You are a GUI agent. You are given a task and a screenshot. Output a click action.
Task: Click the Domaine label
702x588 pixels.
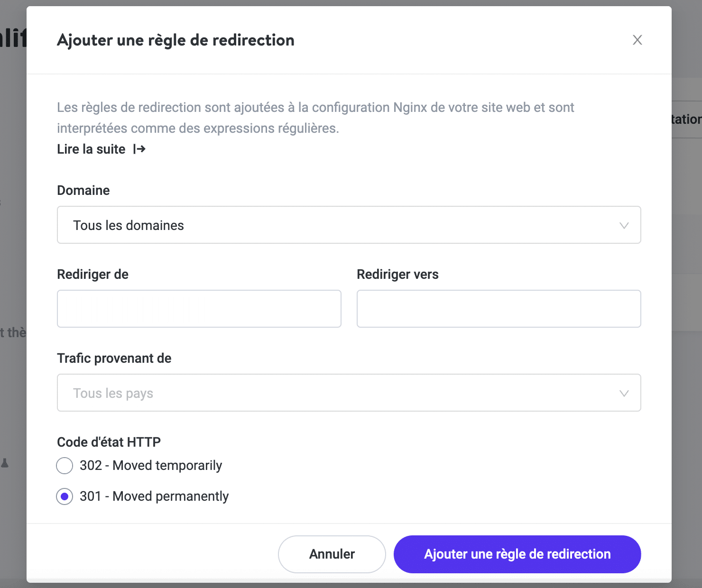click(x=83, y=190)
